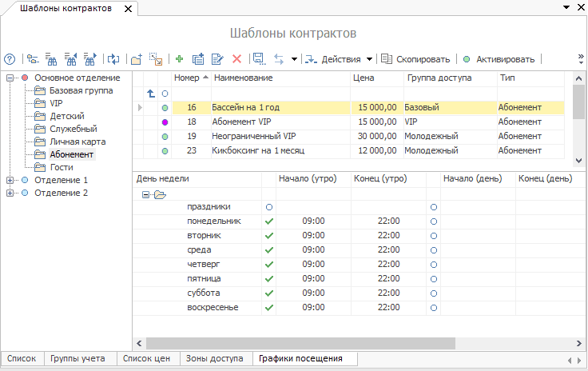Toggle day-period circle for понедельник
This screenshot has width=588, height=371.
434,221
